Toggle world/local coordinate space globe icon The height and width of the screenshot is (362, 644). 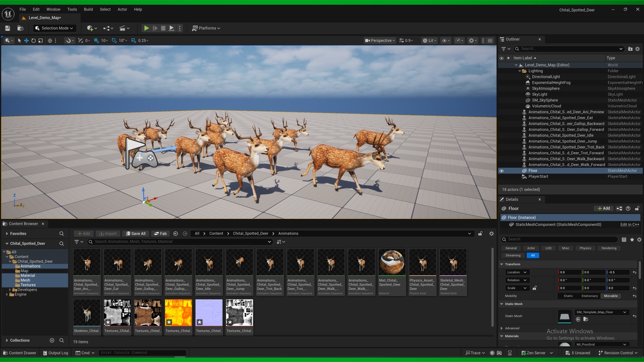pyautogui.click(x=50, y=41)
